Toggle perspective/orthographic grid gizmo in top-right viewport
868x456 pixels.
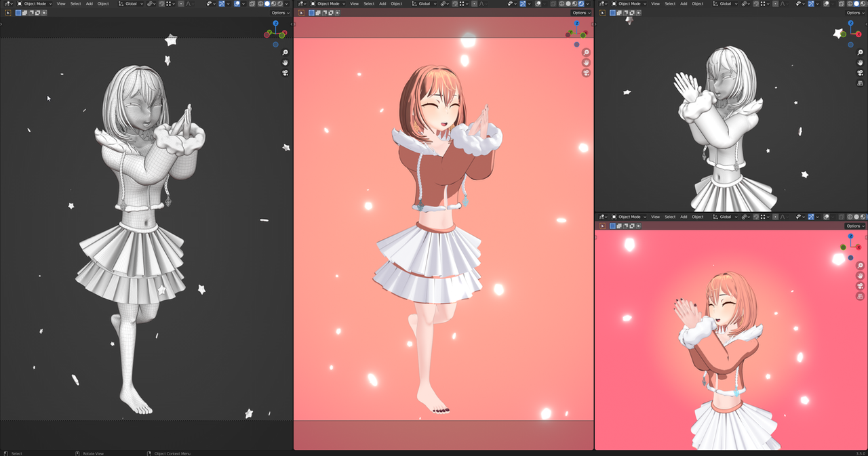[x=860, y=83]
